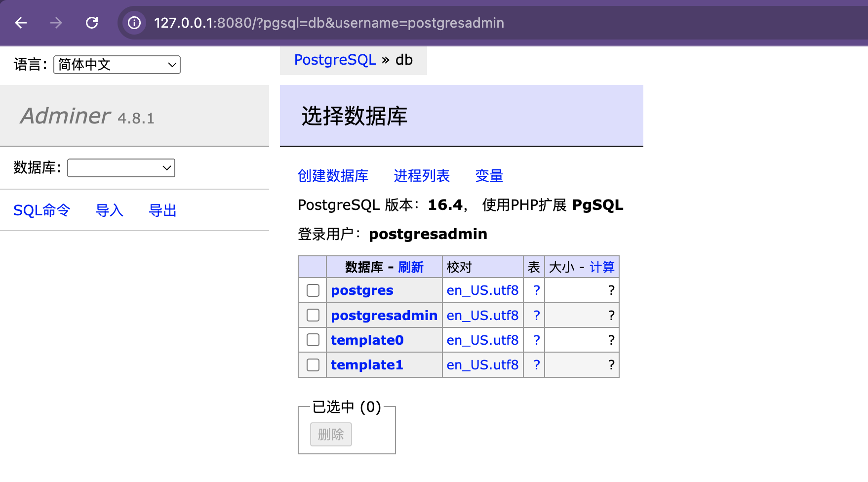
Task: Click the browser back arrow
Action: [21, 23]
